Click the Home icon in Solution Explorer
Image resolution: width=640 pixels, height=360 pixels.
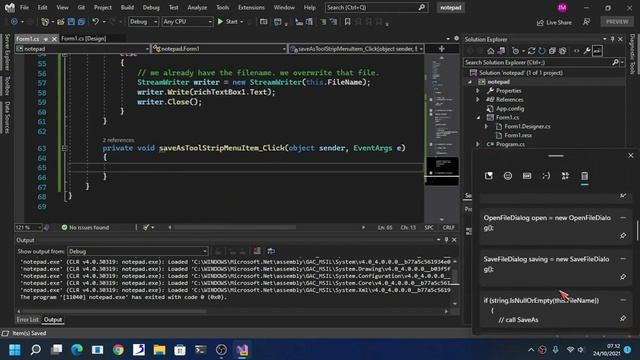click(491, 51)
